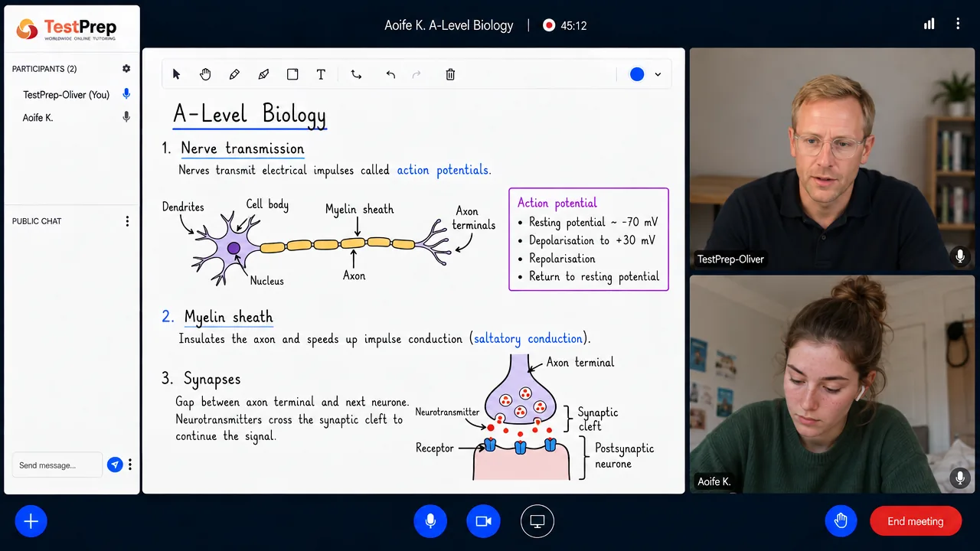Toggle screen sharing
This screenshot has width=980, height=551.
[537, 521]
